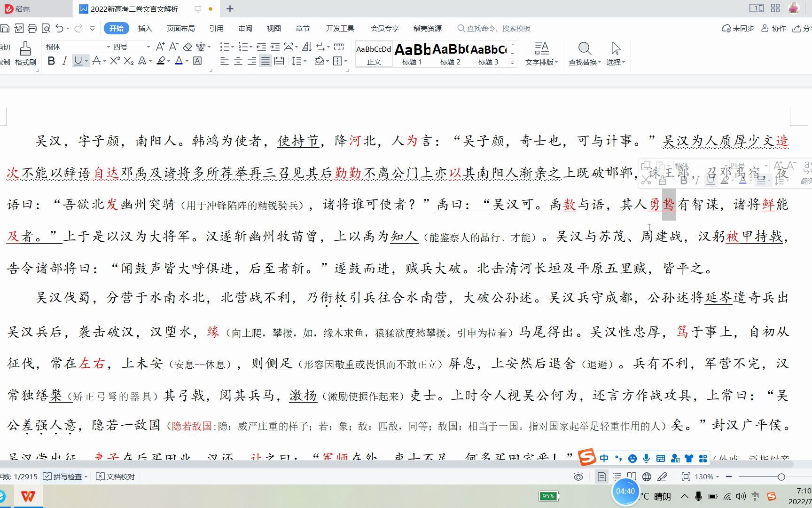Viewport: 812px width, 508px height.
Task: Click the zoom slider handle
Action: point(781,477)
